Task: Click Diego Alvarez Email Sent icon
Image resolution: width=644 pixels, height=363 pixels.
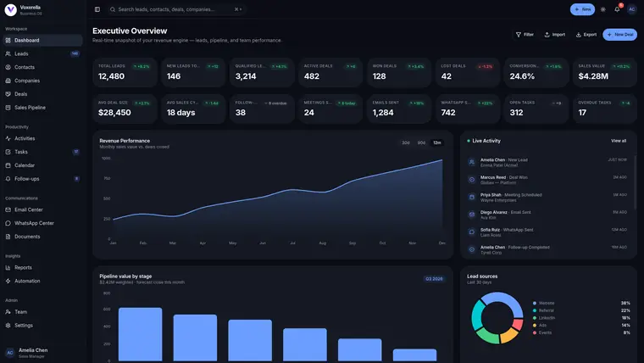Action: pos(472,215)
